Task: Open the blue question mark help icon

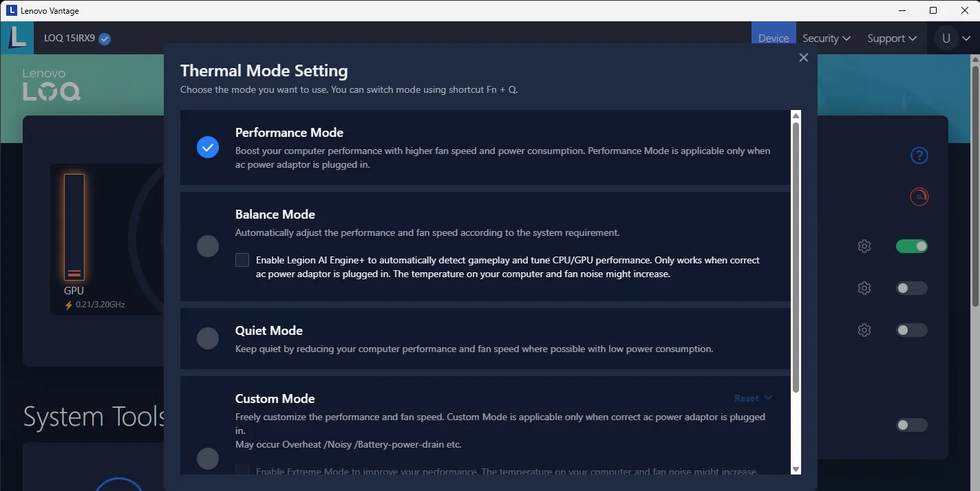Action: (919, 156)
